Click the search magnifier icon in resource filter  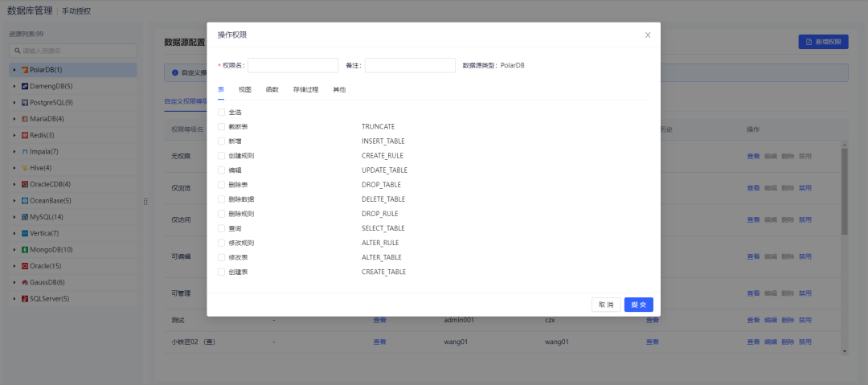17,51
